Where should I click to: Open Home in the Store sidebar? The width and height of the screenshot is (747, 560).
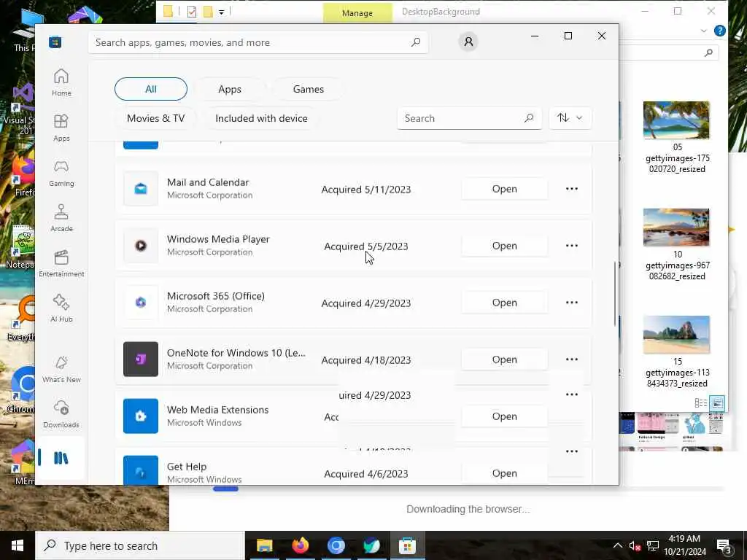pos(61,82)
